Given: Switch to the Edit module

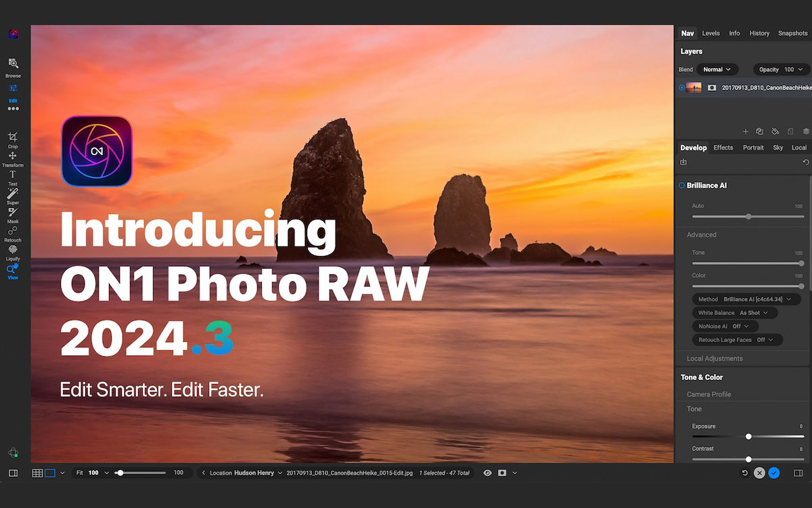Looking at the screenshot, I should point(13,92).
